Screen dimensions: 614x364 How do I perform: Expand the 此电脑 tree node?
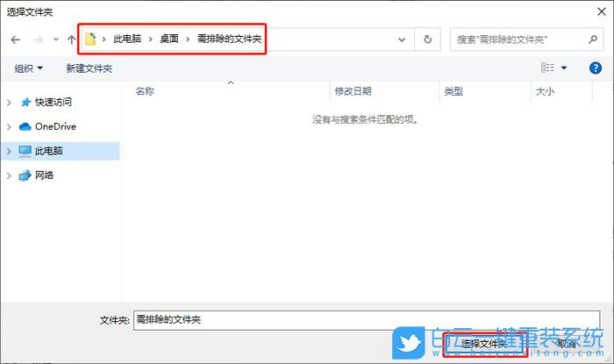pyautogui.click(x=9, y=151)
